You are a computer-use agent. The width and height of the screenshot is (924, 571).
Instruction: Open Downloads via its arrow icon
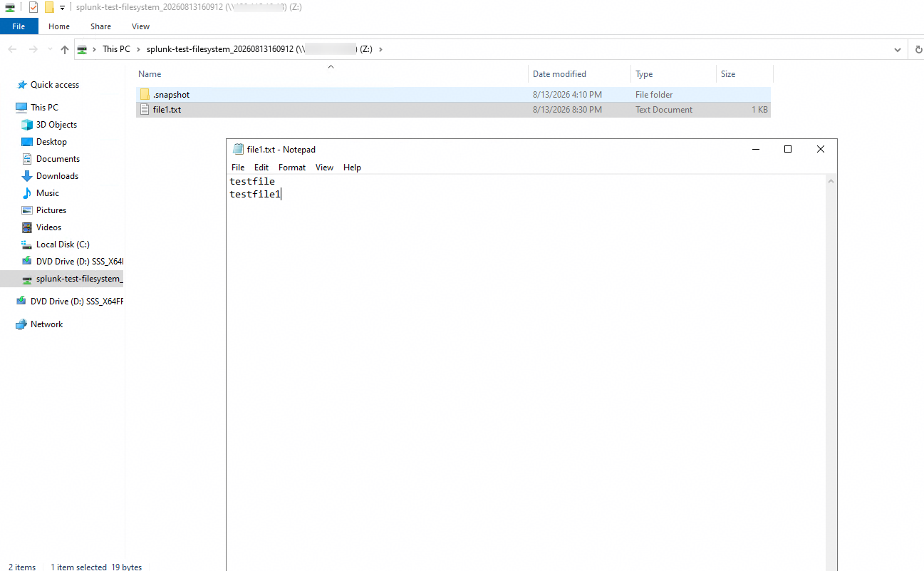27,176
